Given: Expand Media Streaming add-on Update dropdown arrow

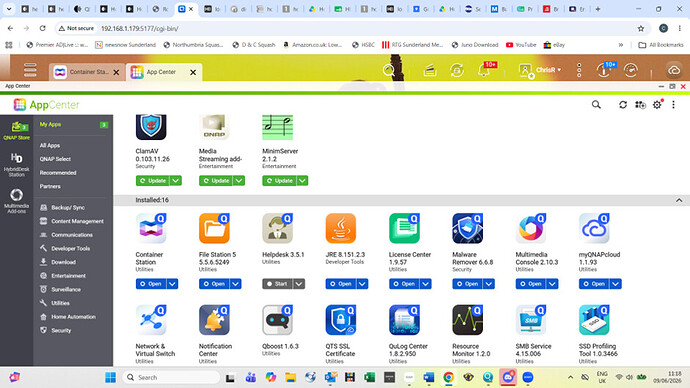Looking at the screenshot, I should [x=239, y=180].
